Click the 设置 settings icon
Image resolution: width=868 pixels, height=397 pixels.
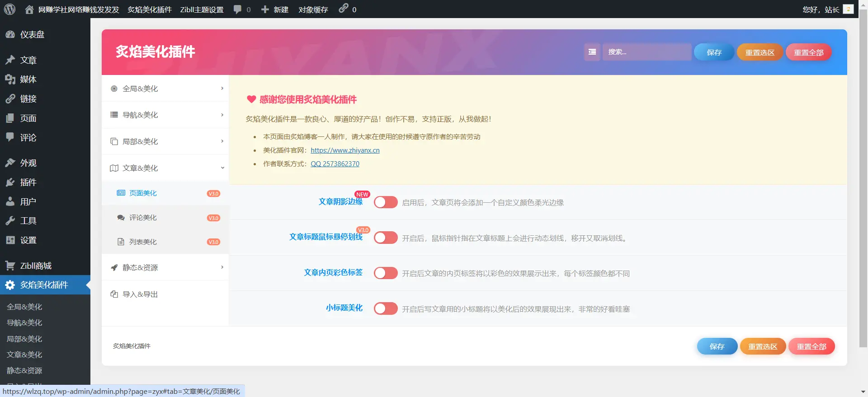point(10,240)
